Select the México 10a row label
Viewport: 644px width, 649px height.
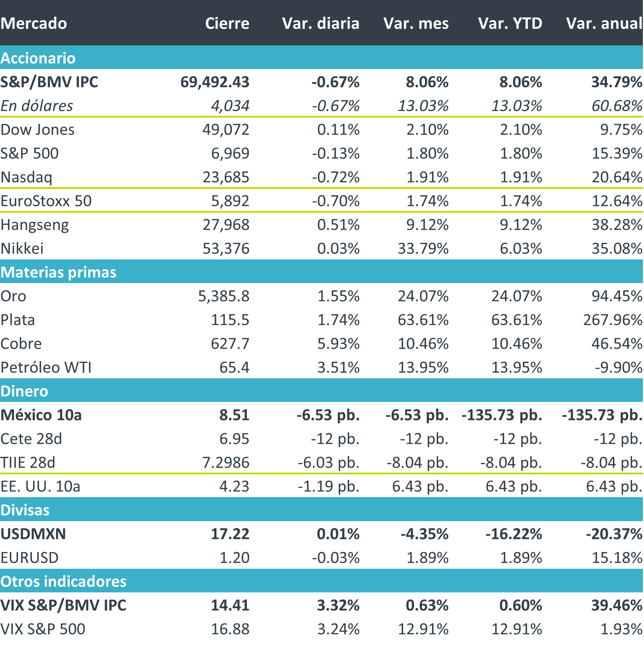pos(41,415)
